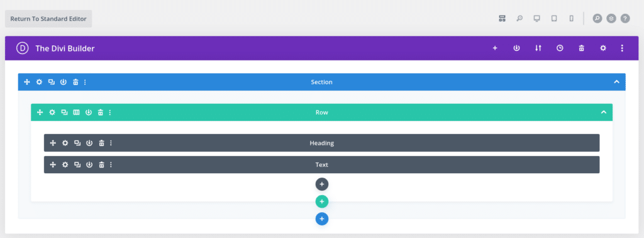
Task: Open Section settings gear
Action: click(x=39, y=82)
